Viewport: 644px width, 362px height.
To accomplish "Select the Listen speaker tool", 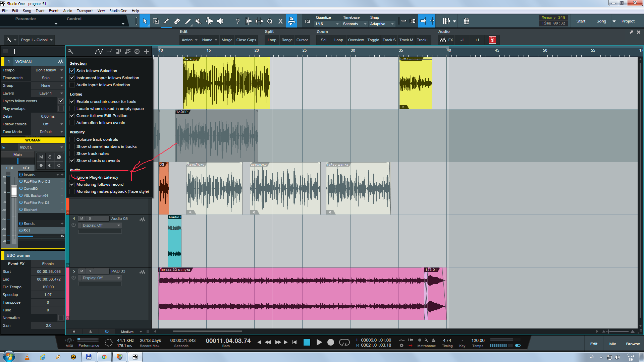I will click(220, 21).
